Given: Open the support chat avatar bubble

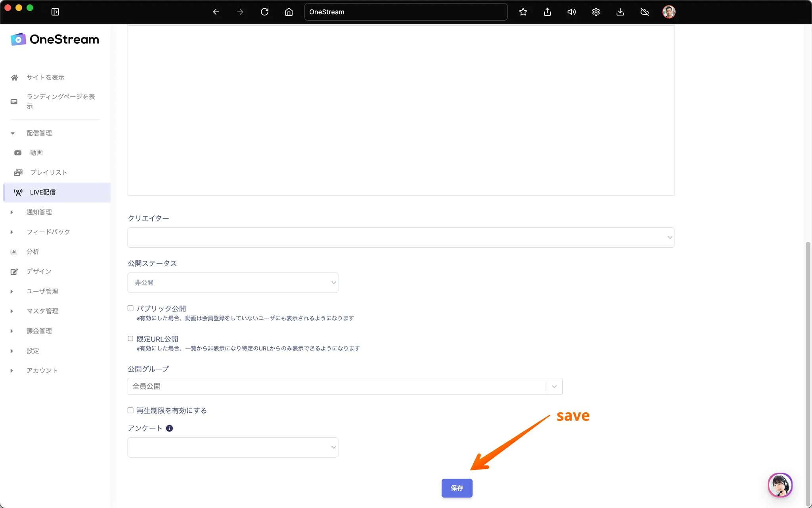Looking at the screenshot, I should 779,485.
